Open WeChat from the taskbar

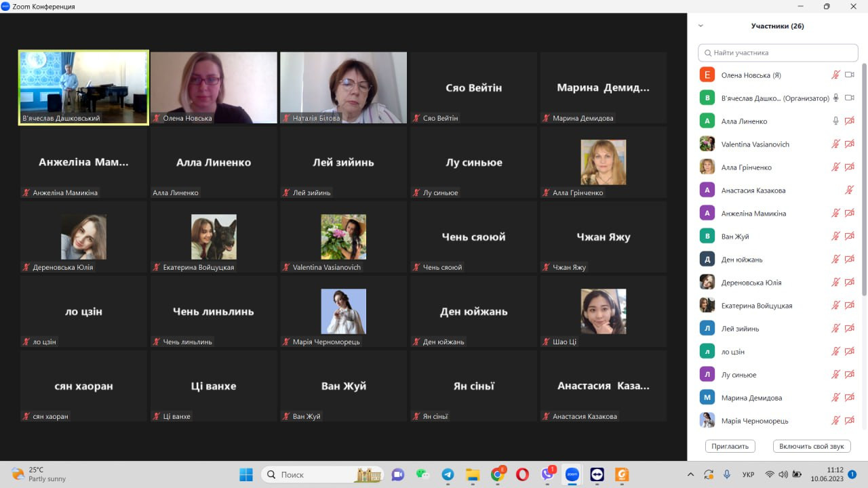click(423, 474)
